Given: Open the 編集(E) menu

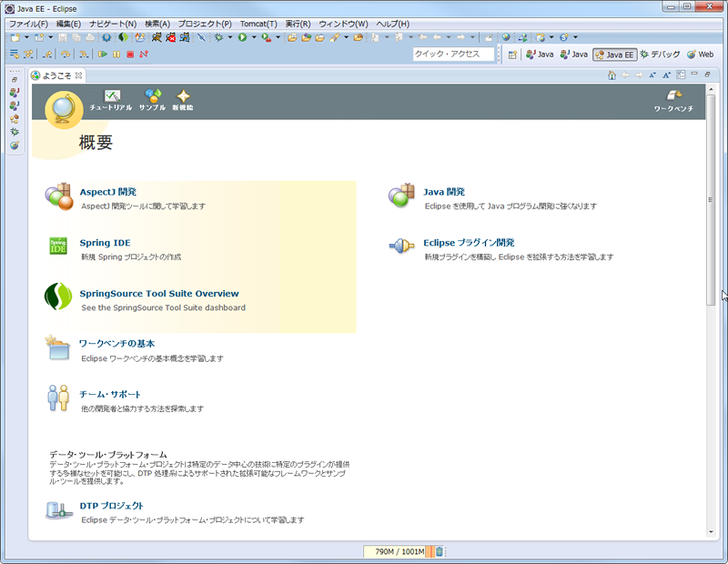Looking at the screenshot, I should 68,24.
